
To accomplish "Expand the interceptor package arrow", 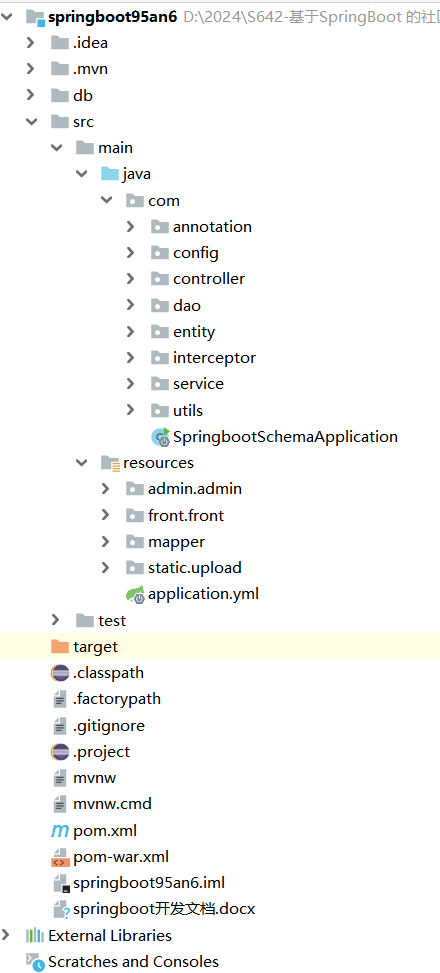I will point(130,357).
